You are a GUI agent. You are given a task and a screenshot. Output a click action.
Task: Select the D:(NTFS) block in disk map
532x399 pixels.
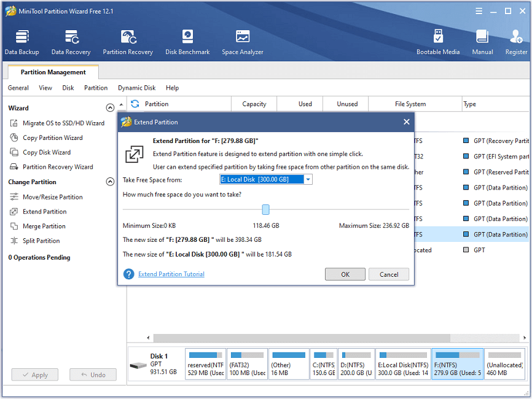(356, 364)
